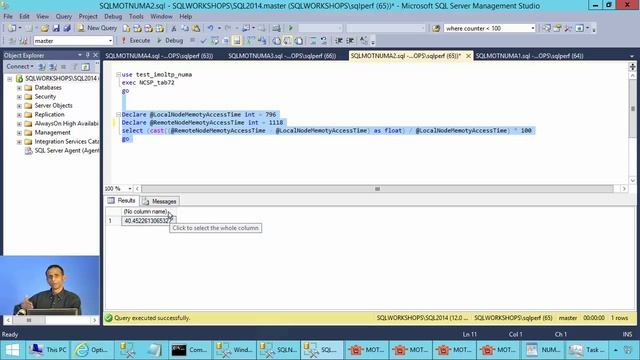Image resolution: width=640 pixels, height=360 pixels.
Task: Click the '(No column name)' column header
Action: click(x=145, y=211)
